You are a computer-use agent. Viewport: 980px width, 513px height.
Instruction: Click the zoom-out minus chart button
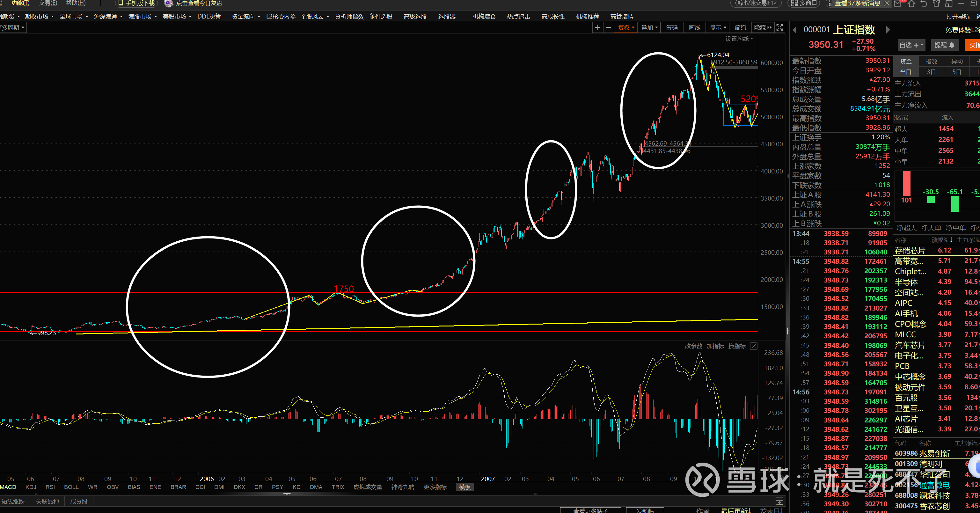tap(608, 27)
